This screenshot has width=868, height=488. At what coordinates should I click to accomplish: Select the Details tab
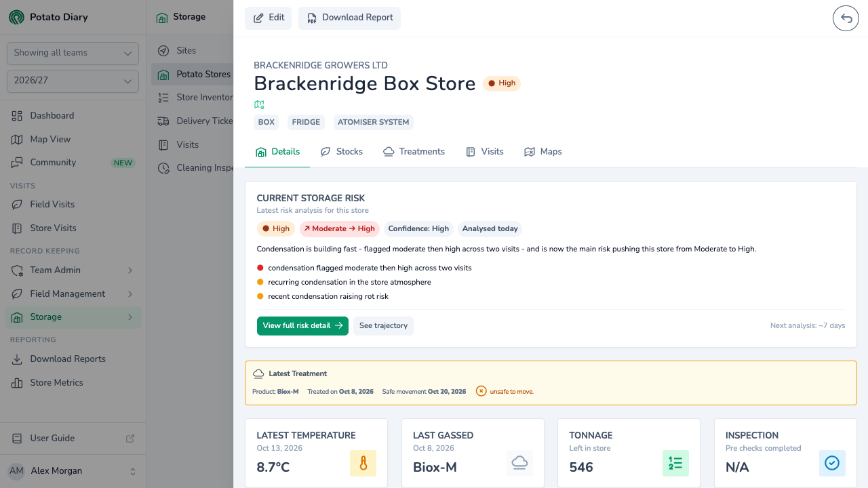[277, 152]
